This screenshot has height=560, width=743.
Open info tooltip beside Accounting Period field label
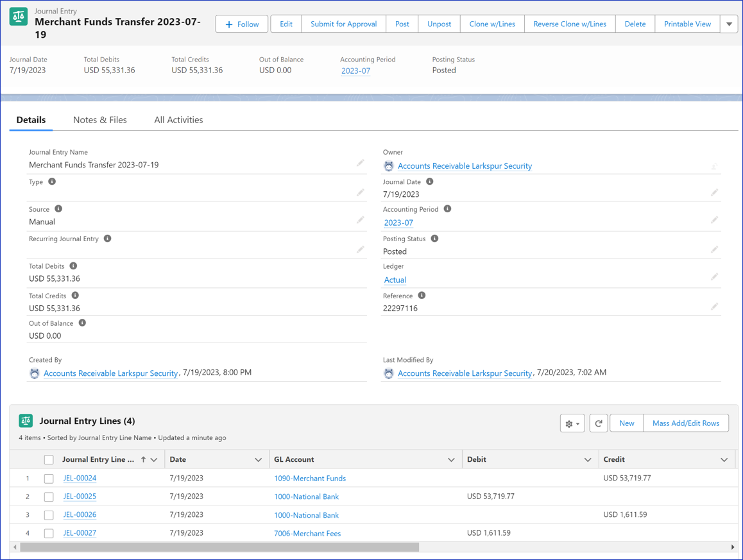447,209
